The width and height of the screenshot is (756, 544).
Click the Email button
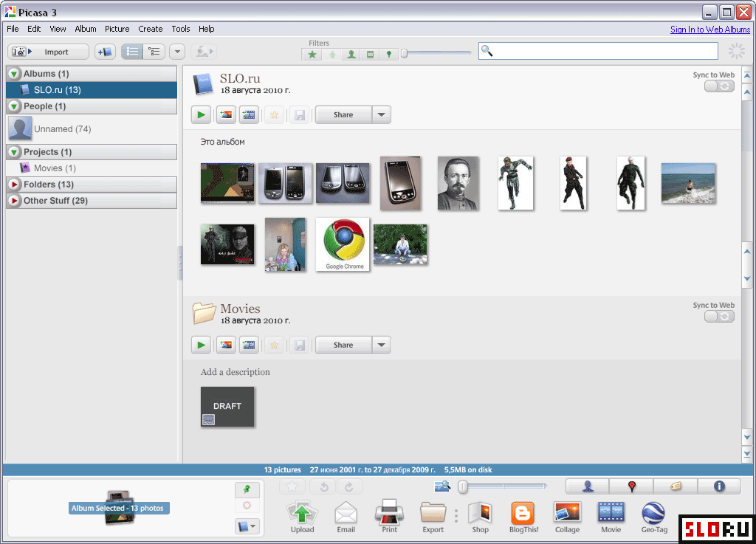point(346,517)
